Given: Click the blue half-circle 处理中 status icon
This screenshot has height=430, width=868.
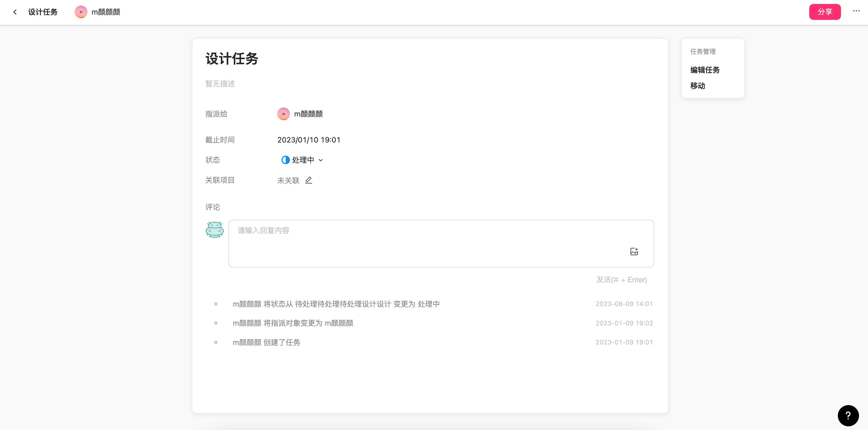Looking at the screenshot, I should 285,160.
